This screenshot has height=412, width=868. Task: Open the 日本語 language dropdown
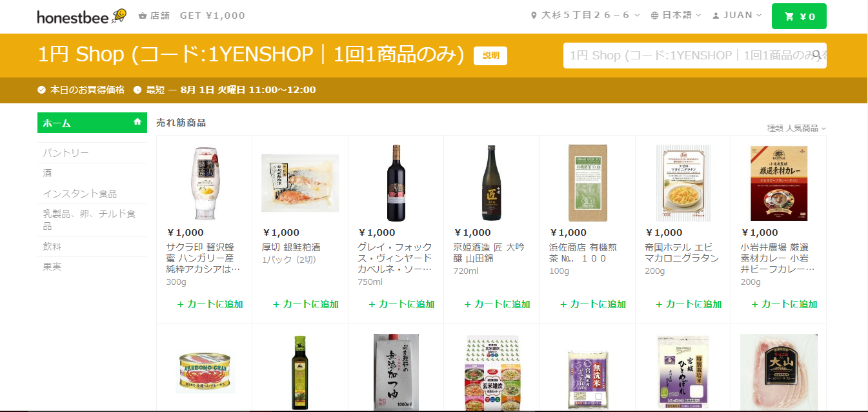[676, 15]
